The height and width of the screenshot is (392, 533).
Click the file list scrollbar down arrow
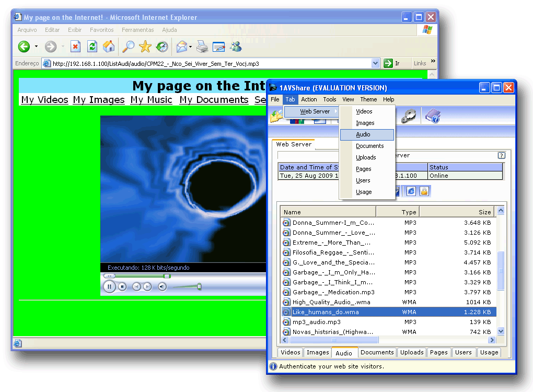[x=501, y=331]
